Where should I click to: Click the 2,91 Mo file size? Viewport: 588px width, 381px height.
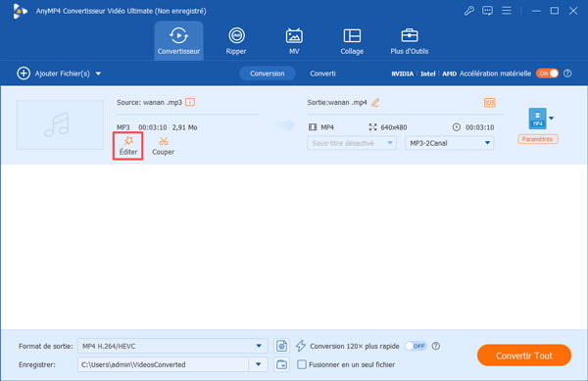point(184,127)
